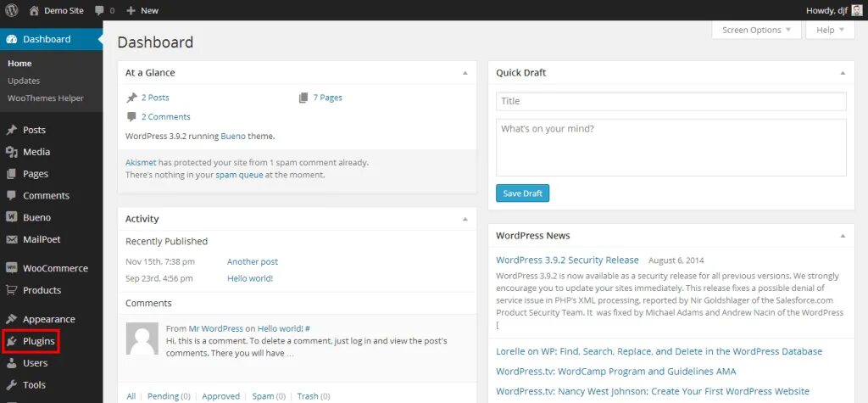868x403 pixels.
Task: Click the Quick Draft Title field
Action: (x=671, y=101)
